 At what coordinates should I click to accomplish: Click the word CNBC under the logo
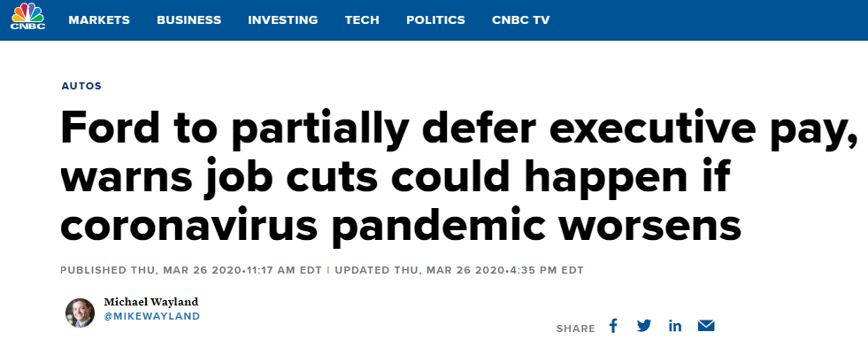point(27,26)
